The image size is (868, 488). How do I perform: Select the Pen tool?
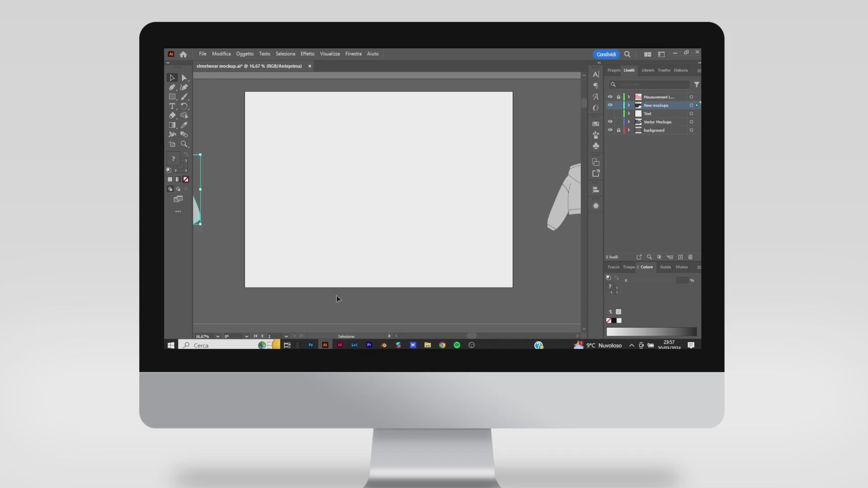[172, 87]
